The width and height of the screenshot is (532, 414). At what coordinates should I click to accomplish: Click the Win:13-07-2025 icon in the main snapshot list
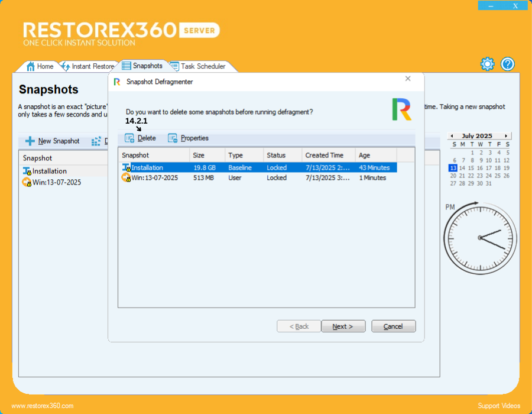point(27,182)
